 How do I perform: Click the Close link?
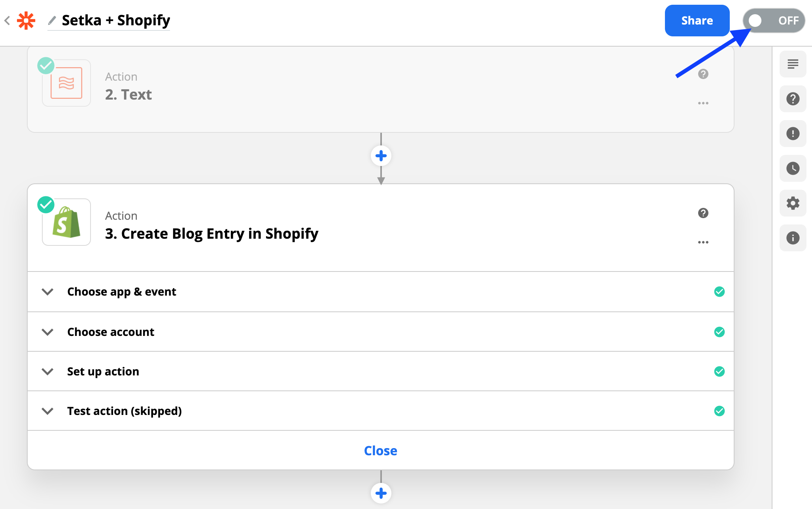(x=380, y=451)
